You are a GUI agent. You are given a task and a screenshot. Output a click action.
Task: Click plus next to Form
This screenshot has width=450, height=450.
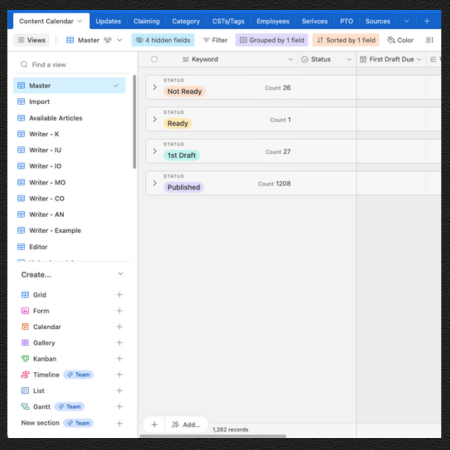pyautogui.click(x=119, y=311)
